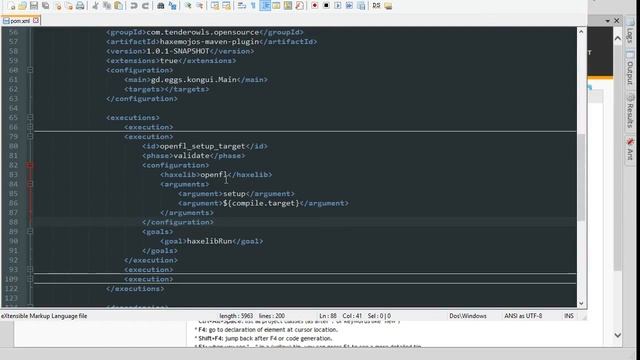Redo the last undone edit
The width and height of the screenshot is (640, 360).
[145, 6]
